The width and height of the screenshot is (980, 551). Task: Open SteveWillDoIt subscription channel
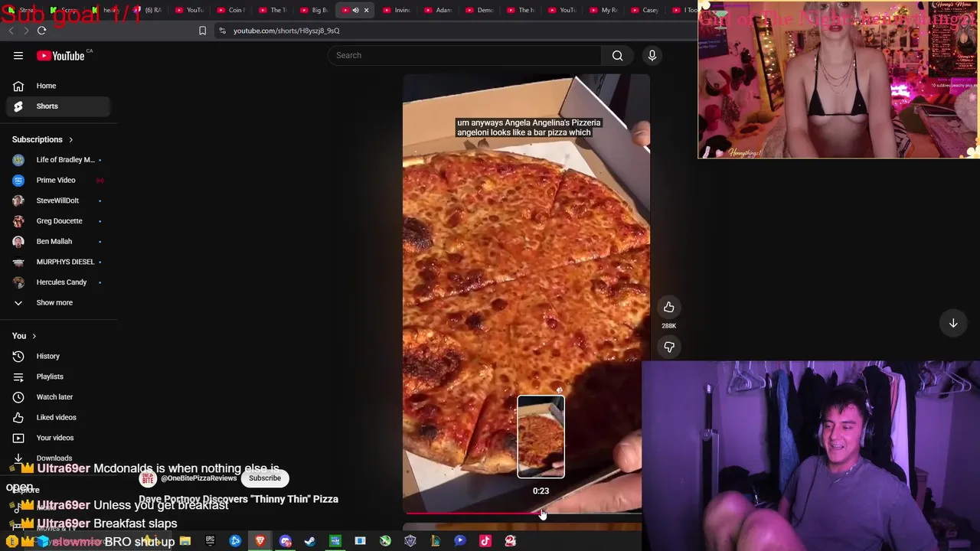coord(60,201)
